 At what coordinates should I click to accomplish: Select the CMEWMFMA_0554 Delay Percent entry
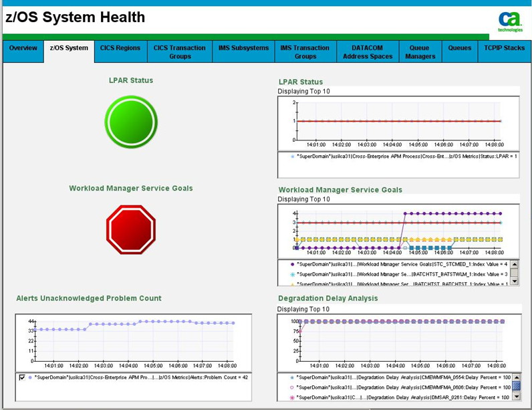point(404,377)
